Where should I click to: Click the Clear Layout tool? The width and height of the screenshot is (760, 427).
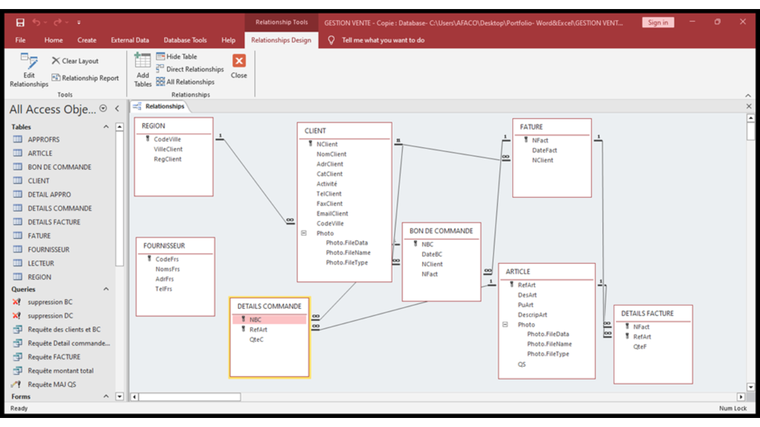coord(74,61)
